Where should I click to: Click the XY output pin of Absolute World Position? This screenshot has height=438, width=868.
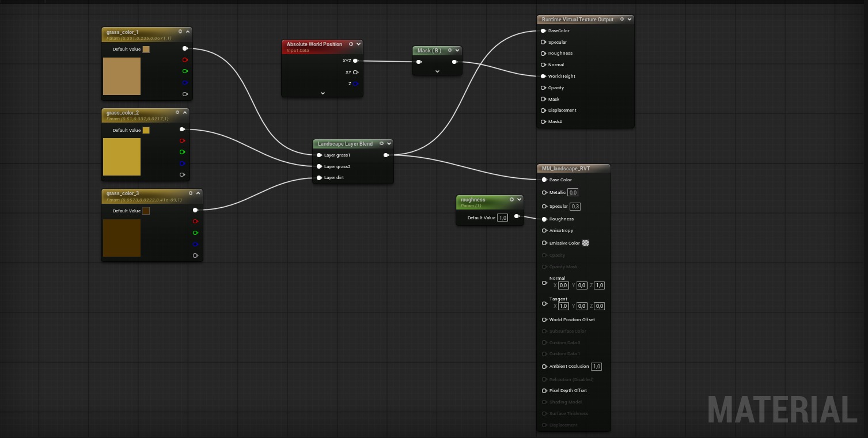click(356, 72)
